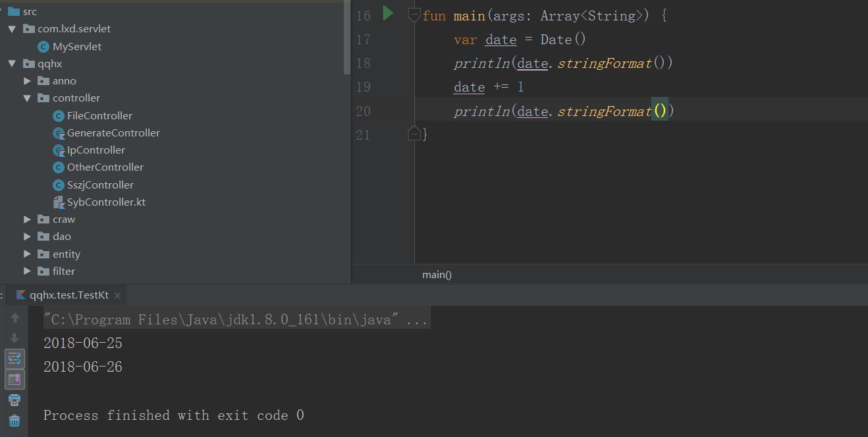Click the main() breadcrumb
Image resolution: width=868 pixels, height=437 pixels.
pos(437,275)
